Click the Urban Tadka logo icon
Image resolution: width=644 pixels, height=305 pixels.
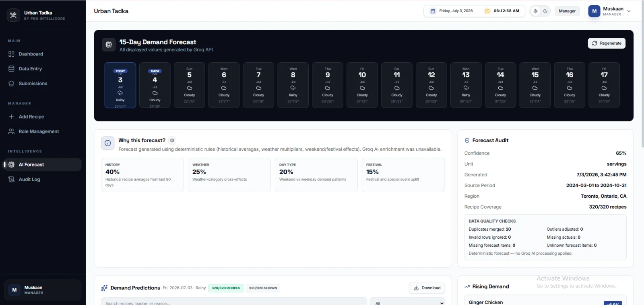(13, 15)
